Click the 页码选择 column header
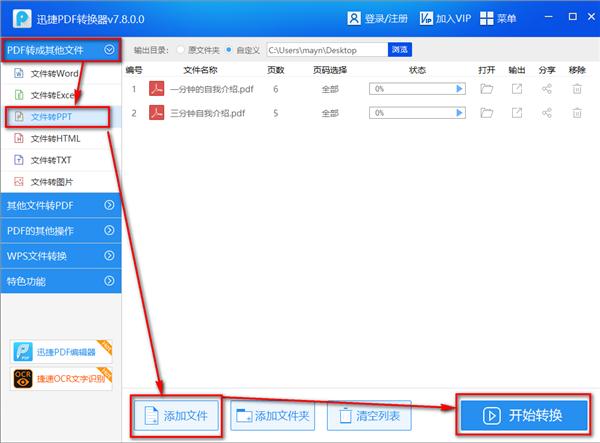This screenshot has height=443, width=600. [329, 70]
